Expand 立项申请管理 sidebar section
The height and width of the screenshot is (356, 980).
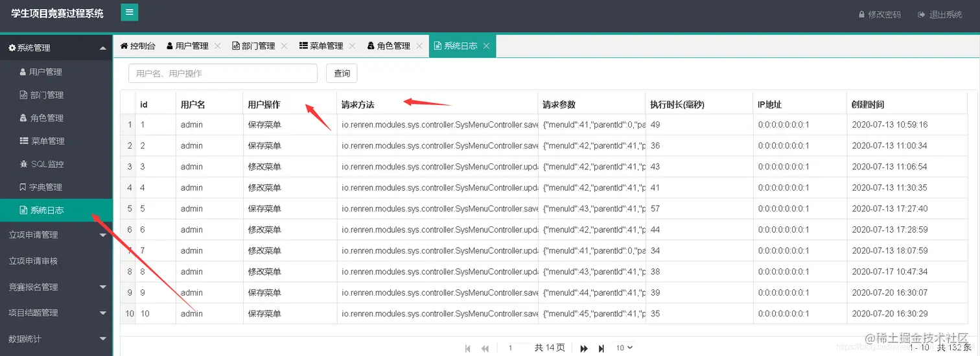tap(56, 235)
